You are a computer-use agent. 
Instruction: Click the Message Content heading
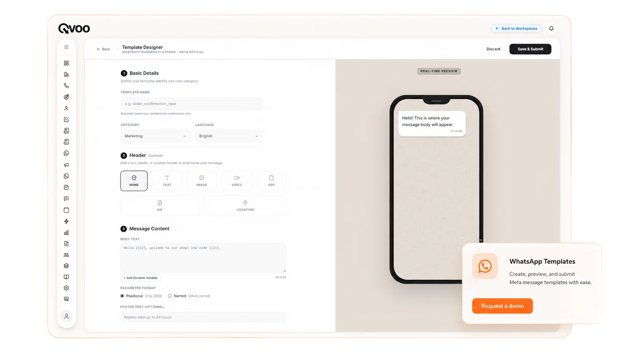(x=149, y=229)
